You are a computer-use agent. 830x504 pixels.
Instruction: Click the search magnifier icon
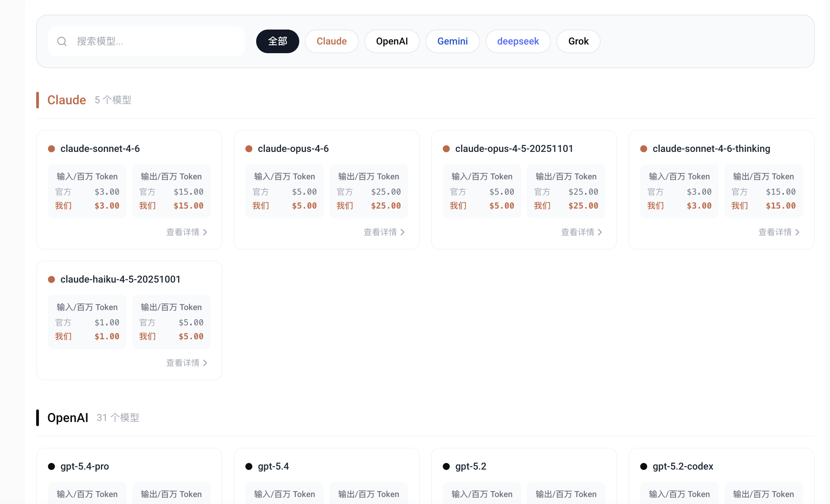[62, 41]
